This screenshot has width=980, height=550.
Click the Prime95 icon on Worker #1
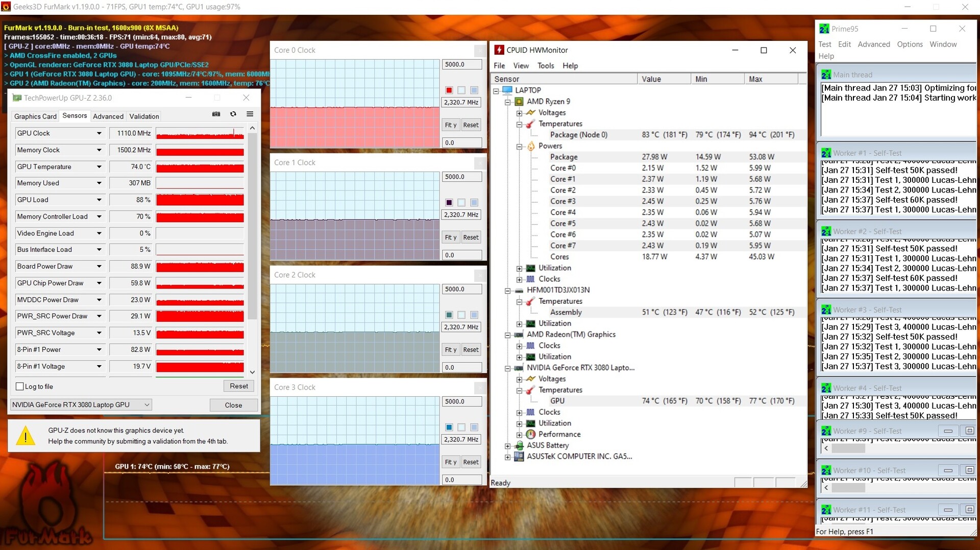pos(825,153)
